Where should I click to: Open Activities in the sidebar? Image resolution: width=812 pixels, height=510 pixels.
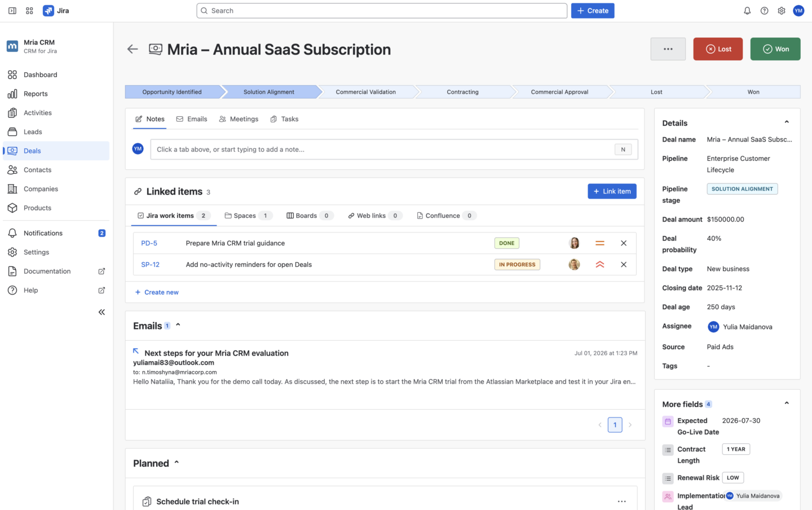tap(56, 113)
